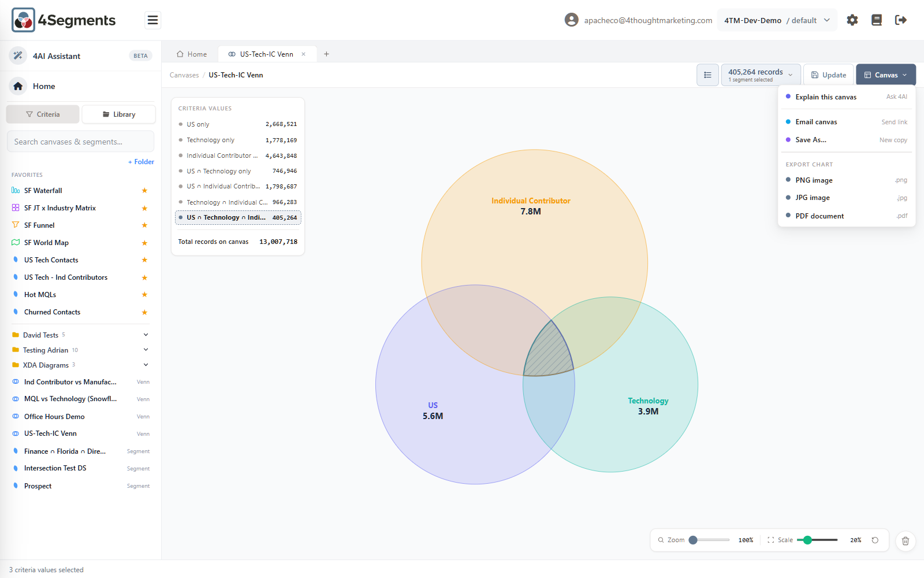
Task: Unfavorite Hot MQLs star
Action: click(x=144, y=295)
